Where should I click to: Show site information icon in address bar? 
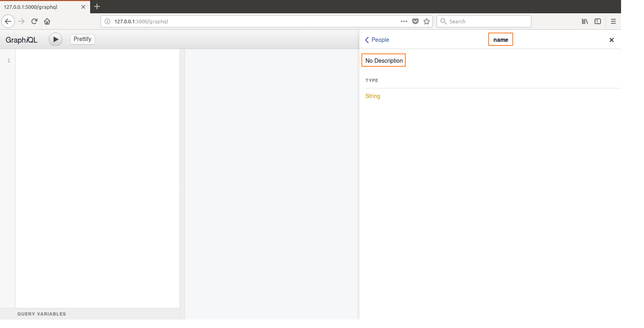pos(107,21)
